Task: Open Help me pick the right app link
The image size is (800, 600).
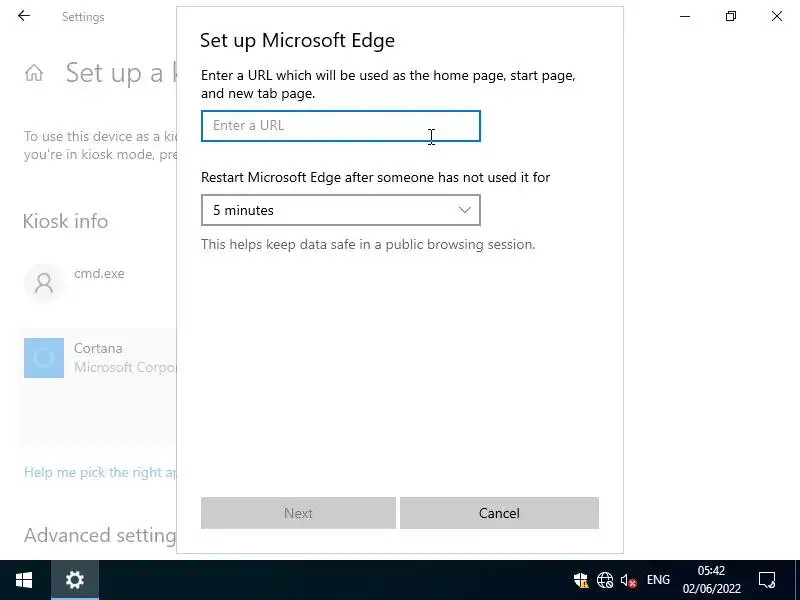Action: (100, 472)
